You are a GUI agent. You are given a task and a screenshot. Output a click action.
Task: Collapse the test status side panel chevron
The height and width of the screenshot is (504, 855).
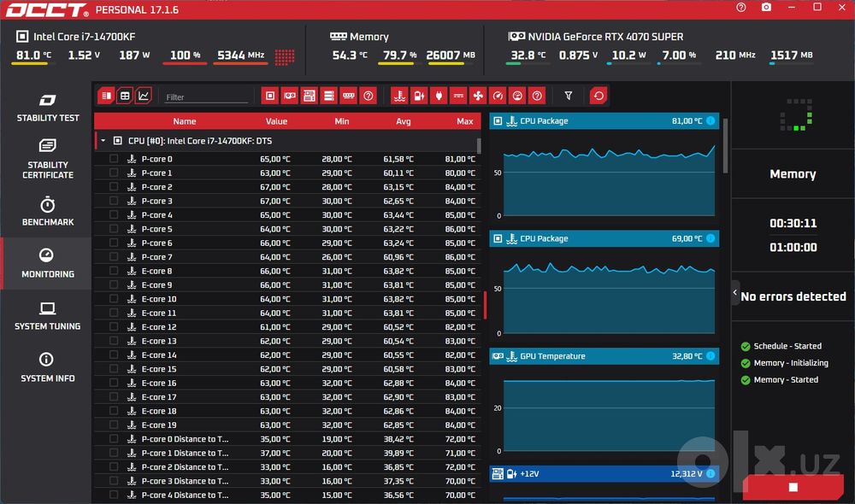coord(735,293)
